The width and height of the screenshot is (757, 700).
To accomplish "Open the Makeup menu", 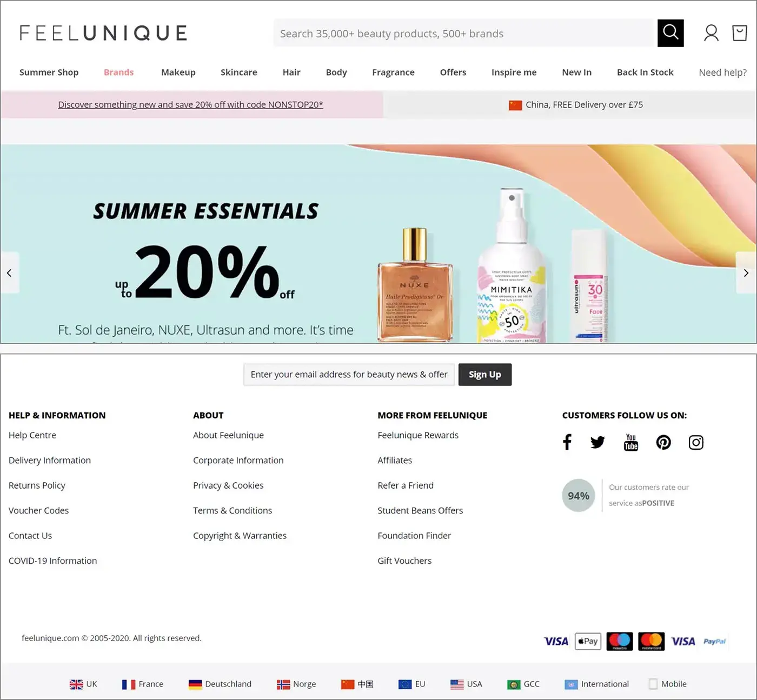I will coord(178,72).
